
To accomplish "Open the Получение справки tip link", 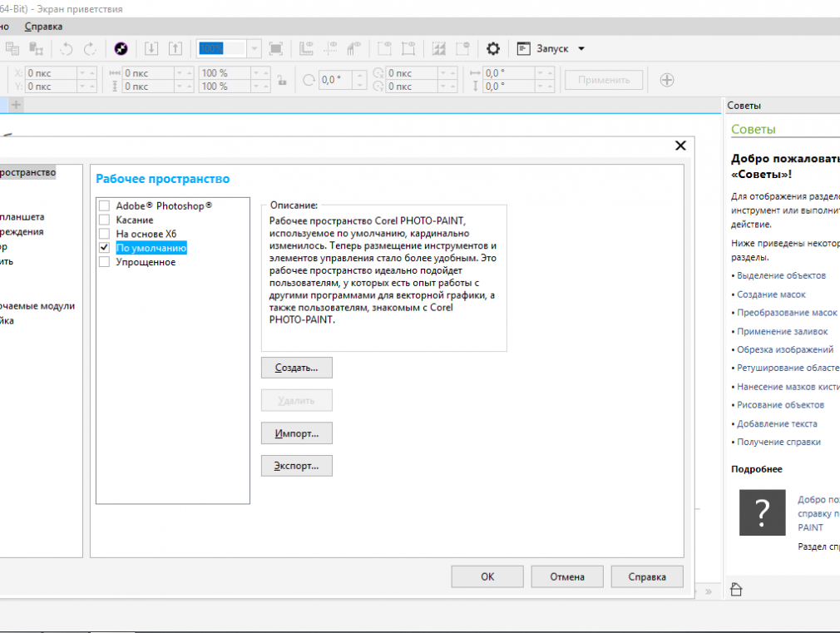I will click(x=779, y=442).
